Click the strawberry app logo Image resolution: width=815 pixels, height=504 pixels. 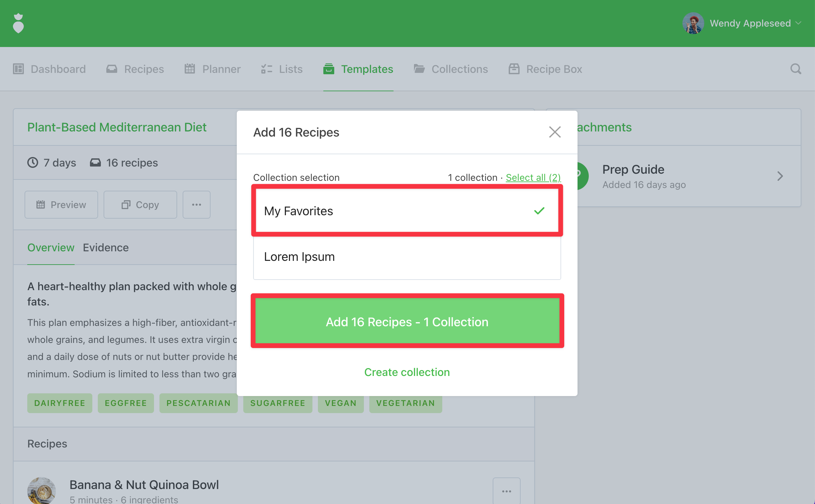[18, 23]
